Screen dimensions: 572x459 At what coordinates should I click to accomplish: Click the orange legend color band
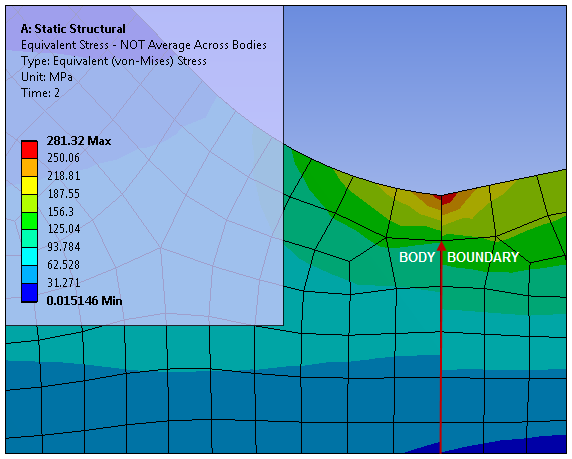29,167
